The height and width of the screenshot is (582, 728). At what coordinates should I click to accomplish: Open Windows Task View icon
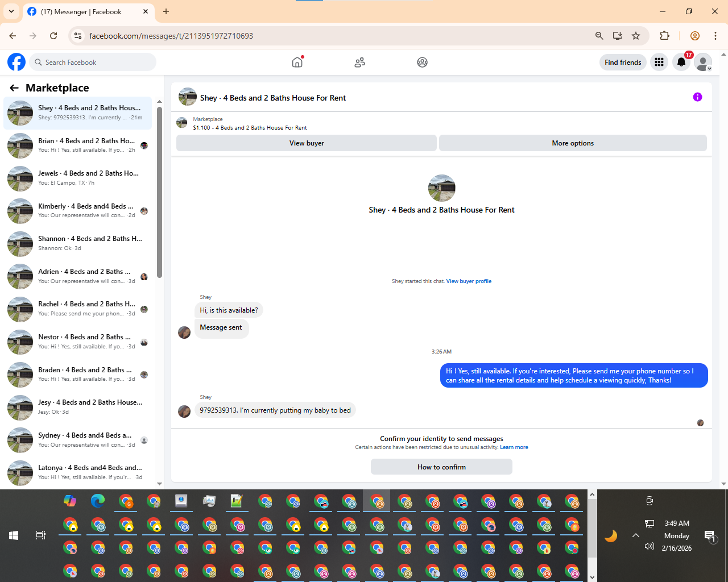click(x=41, y=535)
